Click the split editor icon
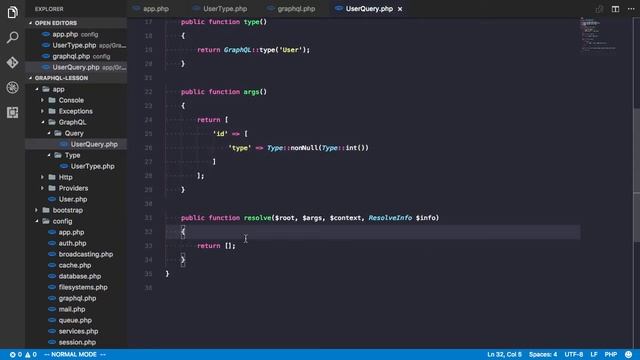640x360 pixels. pos(615,9)
